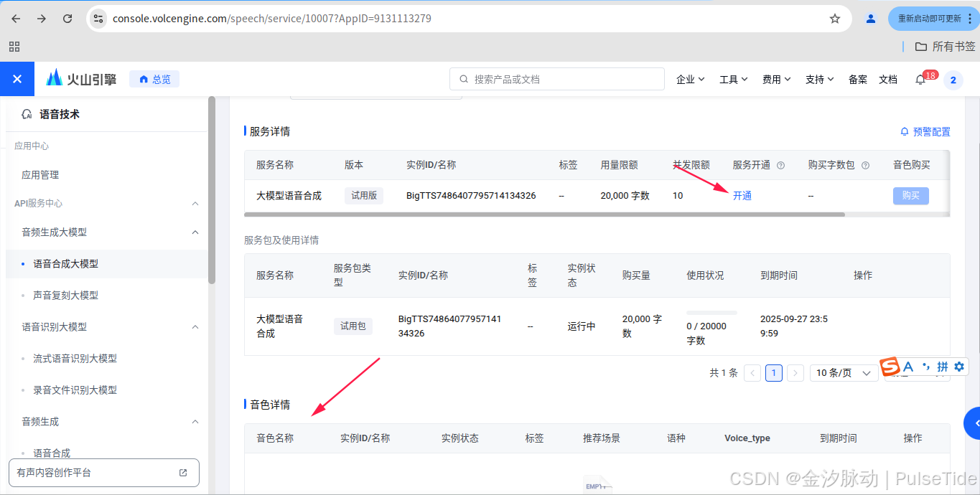Open the browser profile icon
The width and height of the screenshot is (980, 495).
[x=871, y=19]
